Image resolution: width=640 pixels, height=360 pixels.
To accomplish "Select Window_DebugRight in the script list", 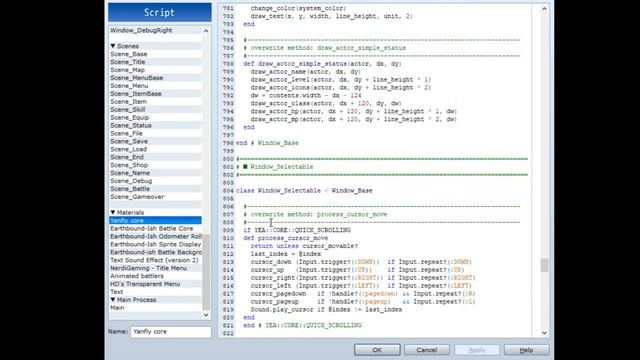I will (x=156, y=30).
